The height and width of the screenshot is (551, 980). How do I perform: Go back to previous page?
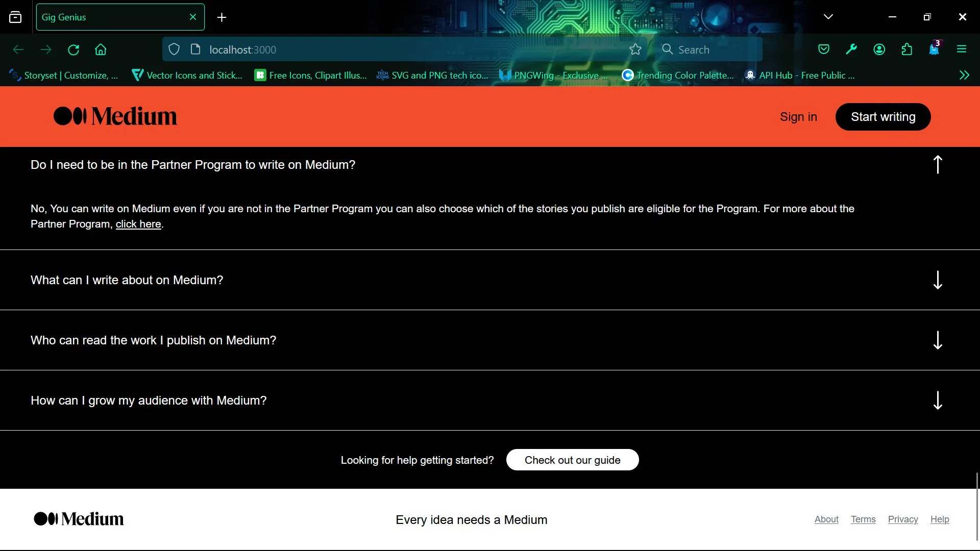(18, 49)
